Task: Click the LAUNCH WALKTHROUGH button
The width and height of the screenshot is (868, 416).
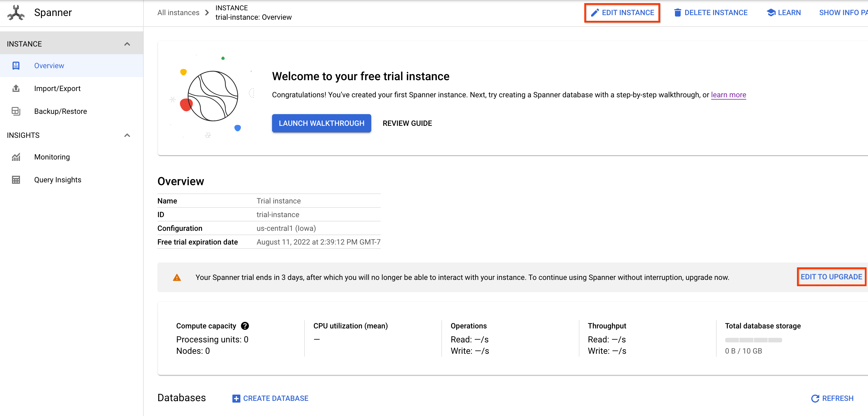Action: [322, 123]
